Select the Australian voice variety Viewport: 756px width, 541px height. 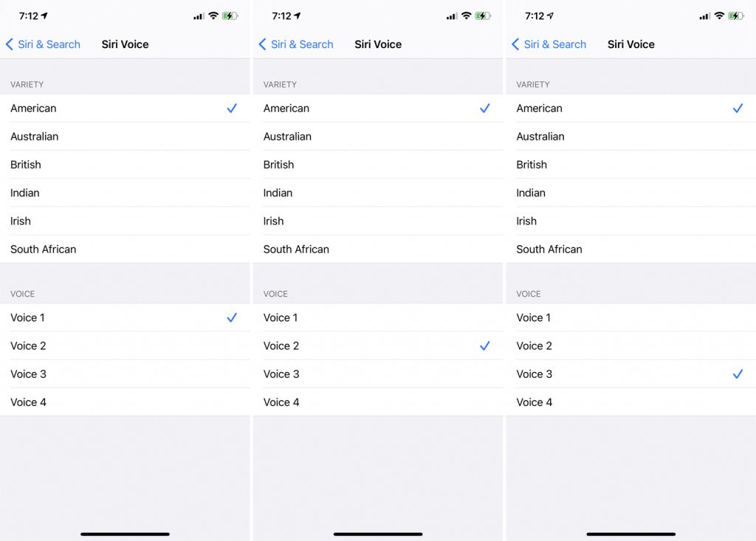point(33,137)
